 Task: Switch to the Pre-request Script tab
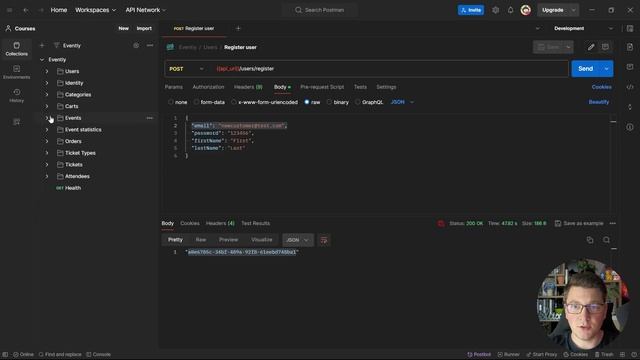click(x=322, y=87)
